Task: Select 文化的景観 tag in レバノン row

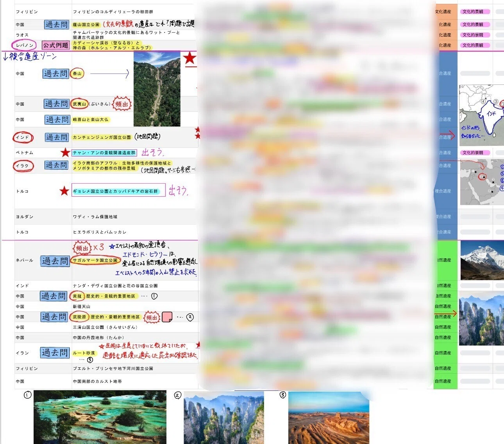Action: [x=474, y=45]
